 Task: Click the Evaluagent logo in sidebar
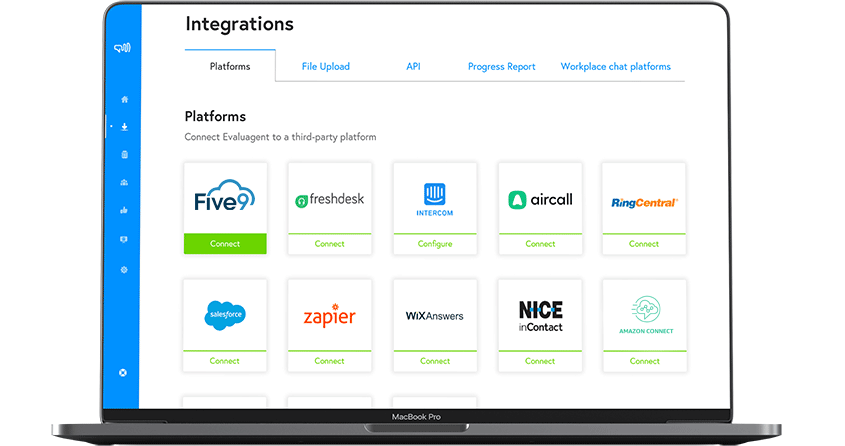[122, 48]
